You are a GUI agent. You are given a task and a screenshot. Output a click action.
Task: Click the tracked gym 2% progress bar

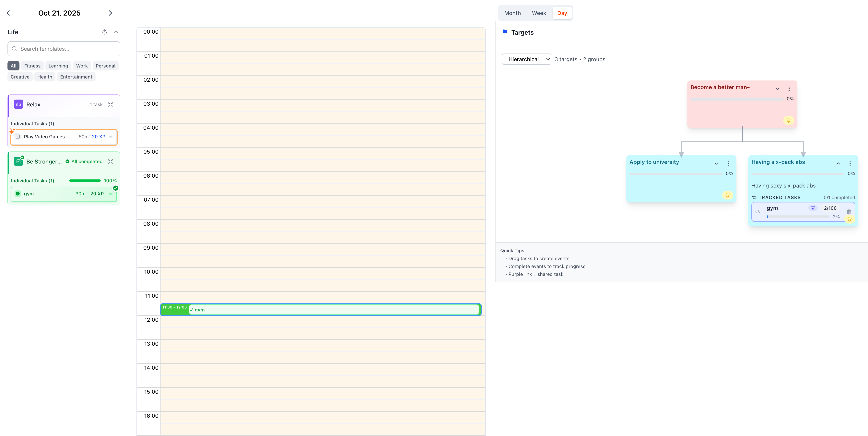coord(798,217)
